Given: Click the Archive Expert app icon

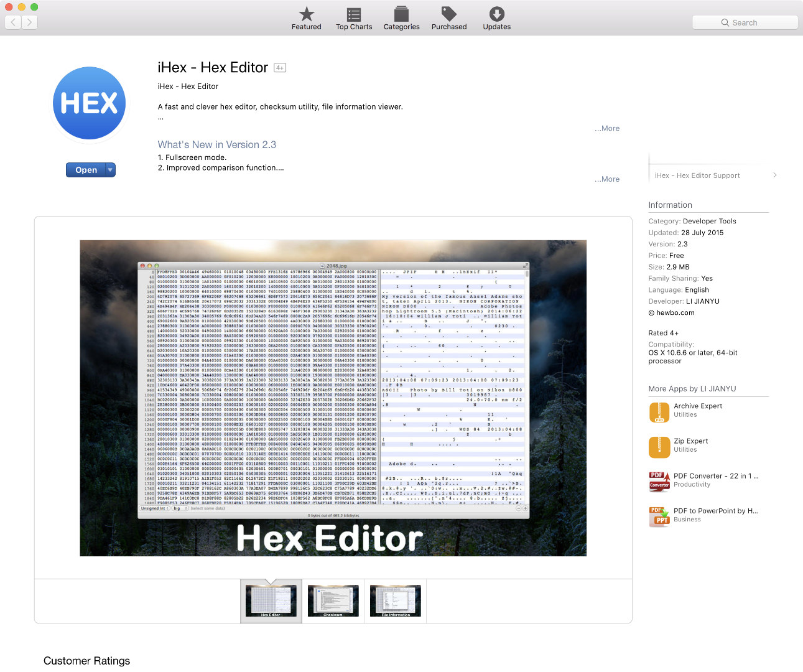Looking at the screenshot, I should [659, 412].
